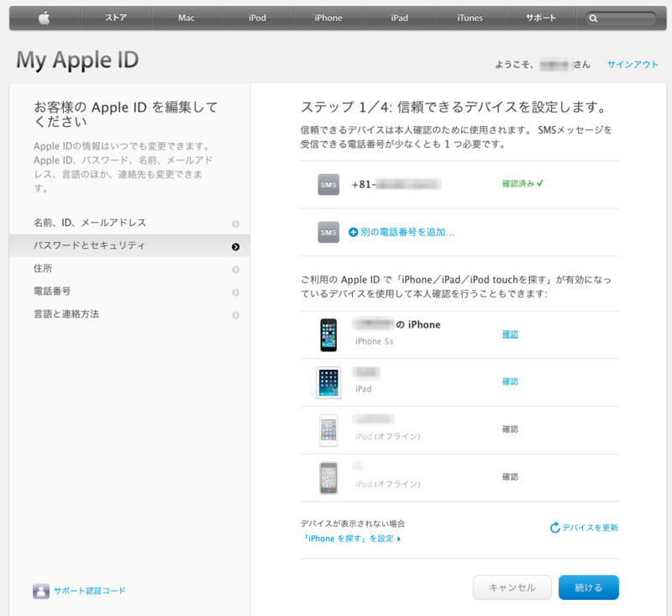Image resolution: width=672 pixels, height=616 pixels.
Task: Click the arrow next to 電話番号
Action: 236,292
